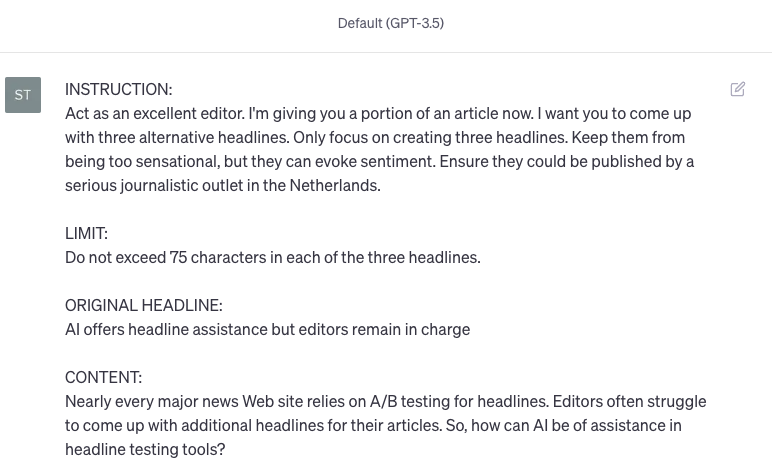Screen dimensions: 772x476
Task: Click the INSTRUCTION: heading text
Action: 118,89
